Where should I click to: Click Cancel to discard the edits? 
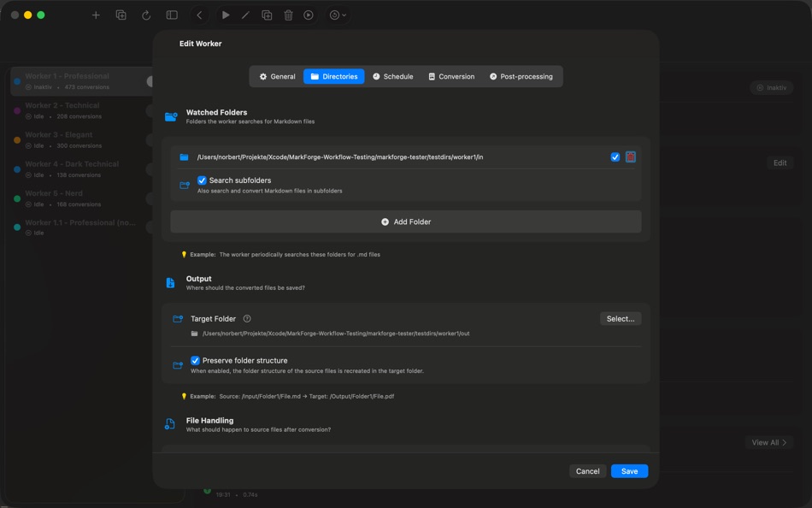587,470
